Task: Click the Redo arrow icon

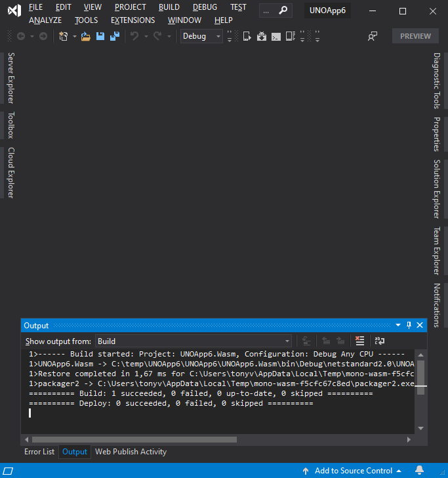Action: click(157, 37)
